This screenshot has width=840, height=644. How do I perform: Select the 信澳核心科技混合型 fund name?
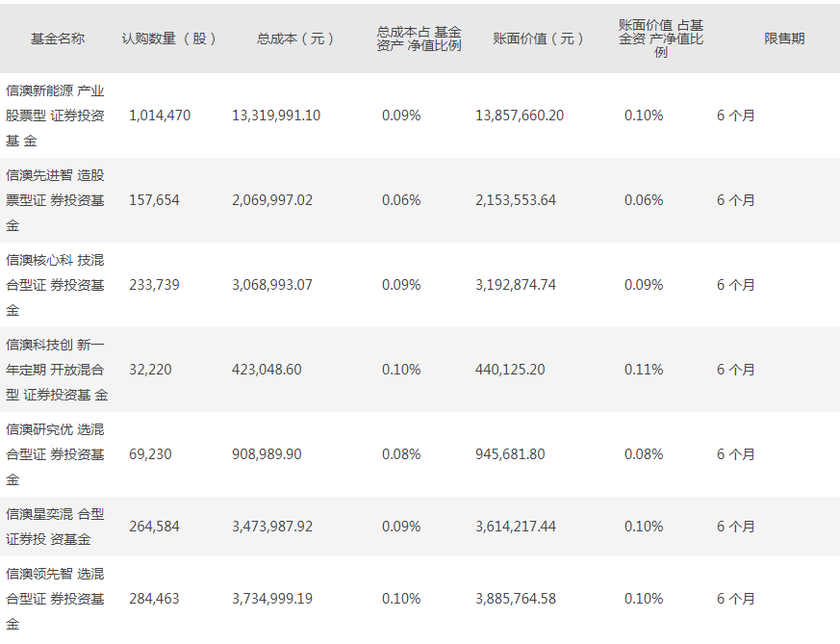pyautogui.click(x=56, y=285)
